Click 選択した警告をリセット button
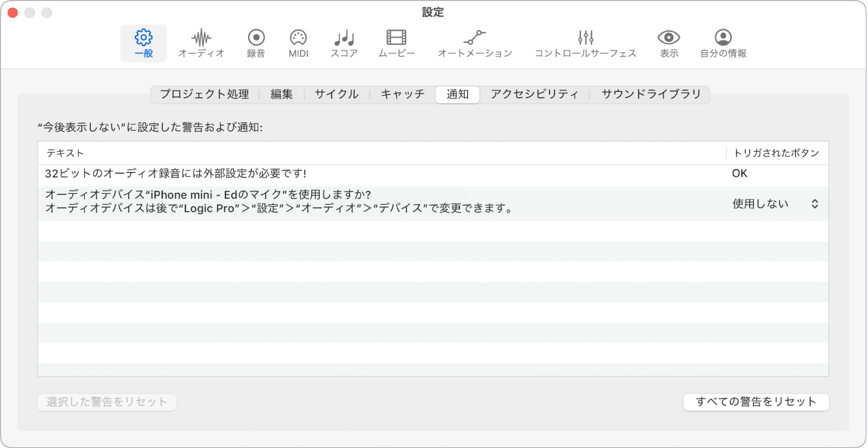Viewport: 868px width, 448px height. [107, 402]
